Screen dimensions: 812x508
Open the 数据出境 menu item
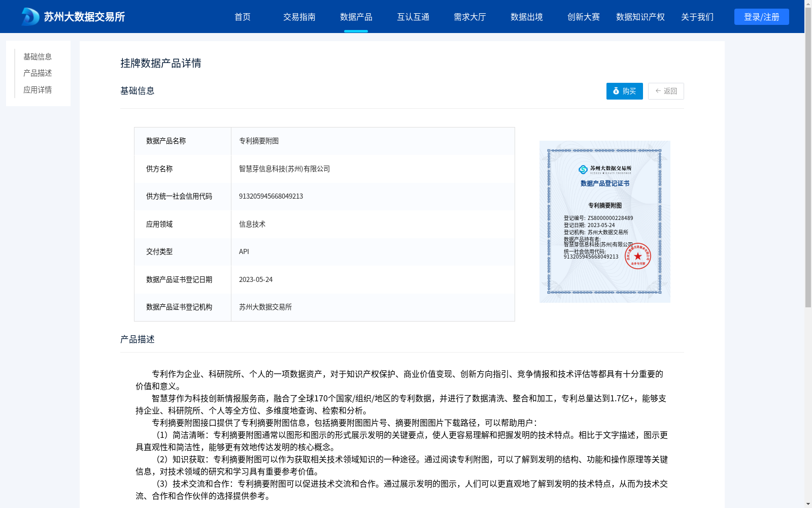(x=527, y=17)
